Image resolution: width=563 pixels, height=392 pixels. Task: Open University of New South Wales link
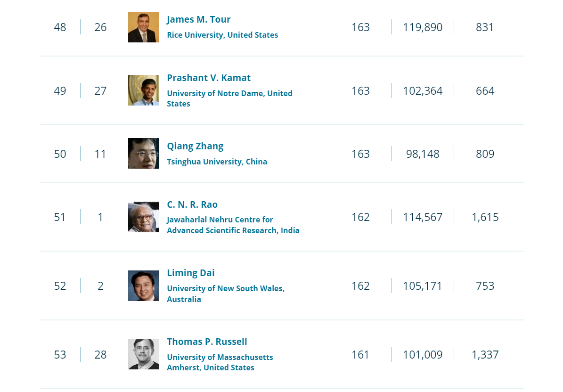[226, 294]
